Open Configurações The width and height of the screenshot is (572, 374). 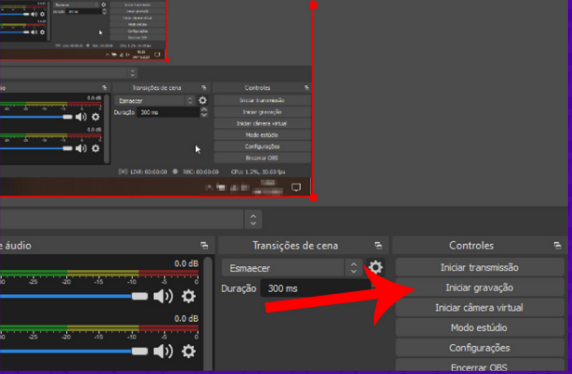click(479, 348)
